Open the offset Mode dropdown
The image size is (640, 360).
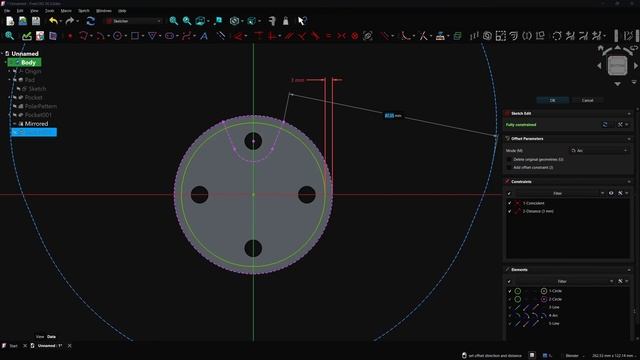coord(599,151)
